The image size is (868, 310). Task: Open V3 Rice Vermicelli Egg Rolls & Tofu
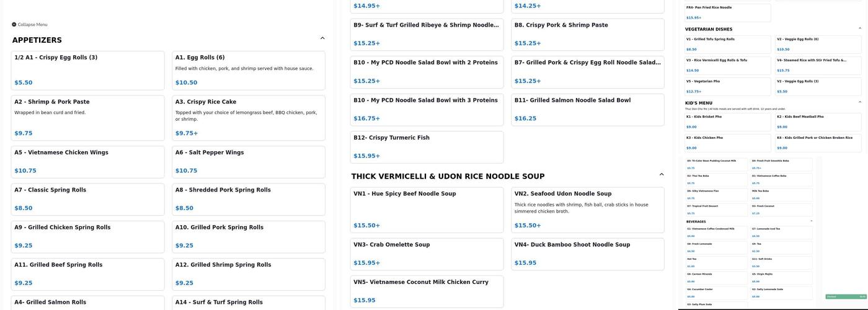728,65
